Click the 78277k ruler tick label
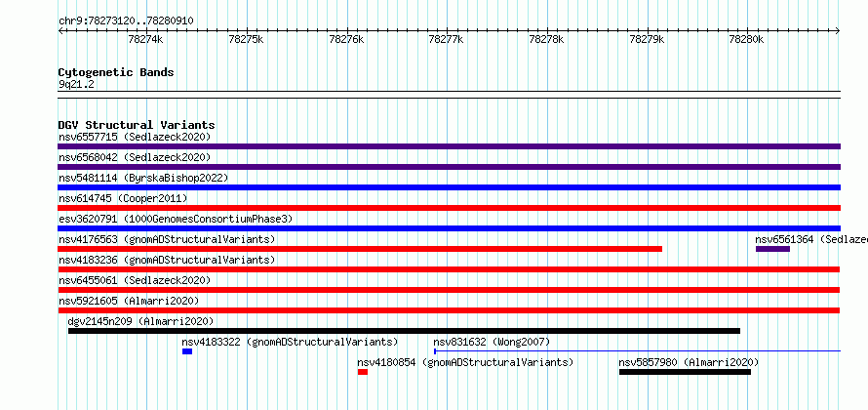 pos(447,40)
